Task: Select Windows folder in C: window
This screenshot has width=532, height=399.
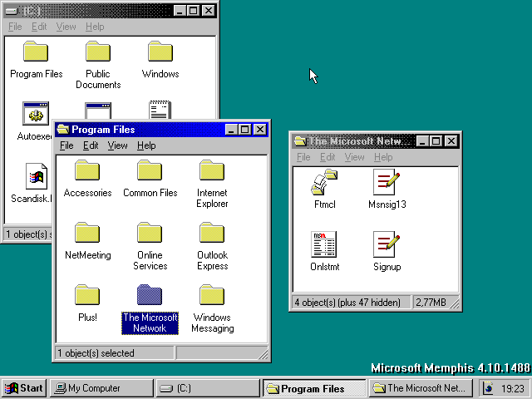Action: (160, 52)
